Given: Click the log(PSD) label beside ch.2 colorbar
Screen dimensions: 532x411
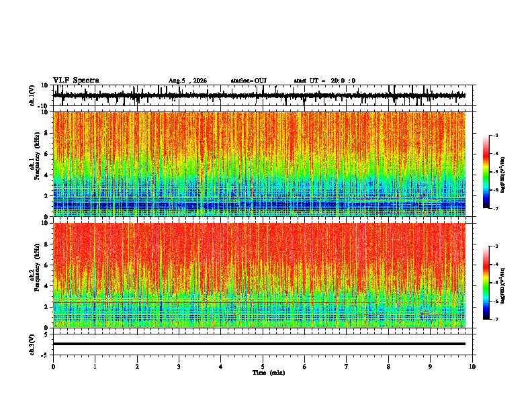Looking at the screenshot, I should [x=503, y=285].
